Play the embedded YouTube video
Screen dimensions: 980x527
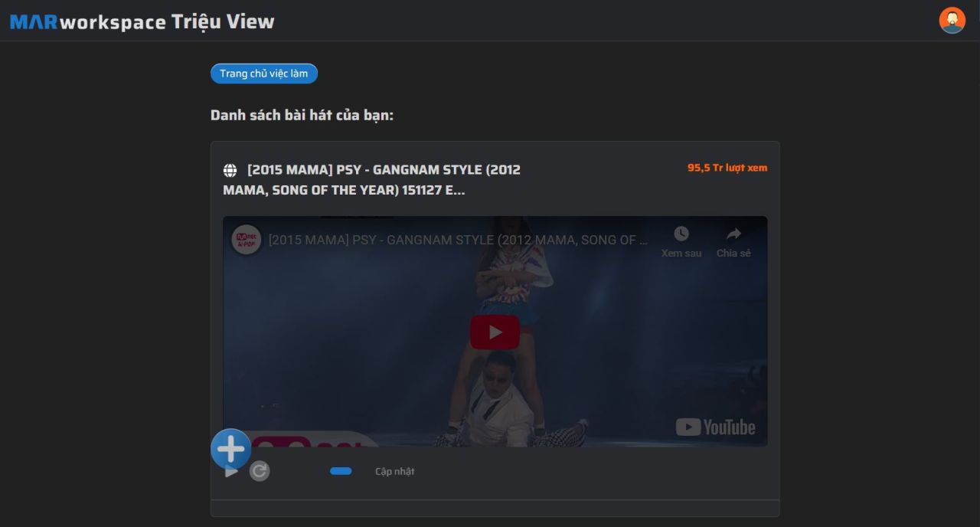click(x=495, y=332)
